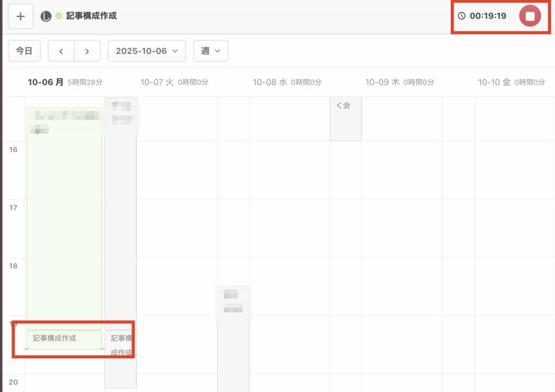Viewport: 555px width, 392px height.
Task: Jump to today with 今日 button
Action: coord(24,51)
